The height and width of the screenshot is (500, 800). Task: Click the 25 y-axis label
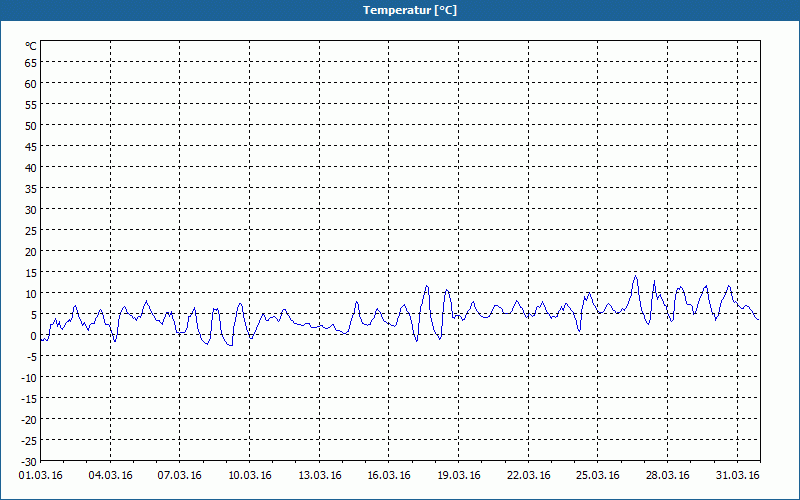[x=31, y=231]
